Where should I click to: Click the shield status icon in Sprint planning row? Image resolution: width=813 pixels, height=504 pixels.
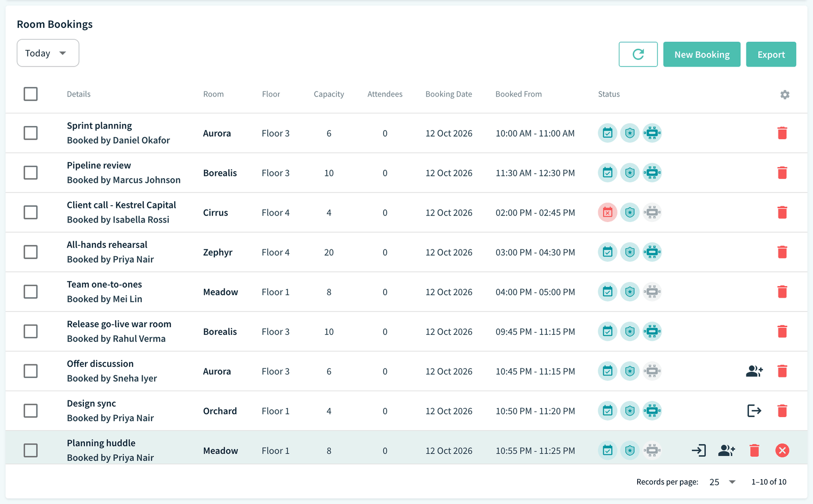point(630,133)
